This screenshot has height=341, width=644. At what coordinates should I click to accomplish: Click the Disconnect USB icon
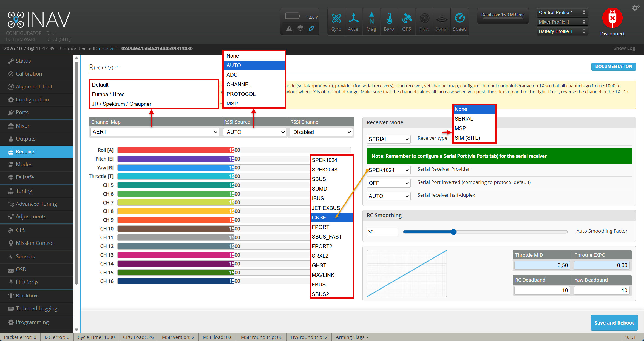click(x=612, y=18)
